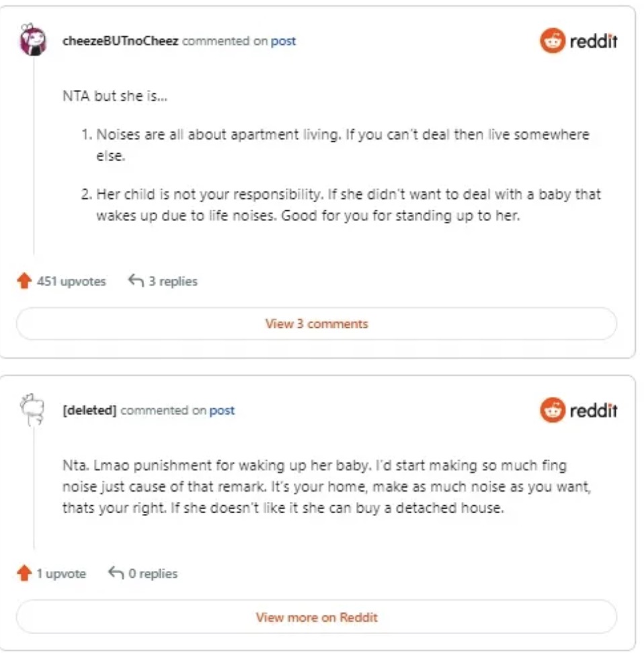Viewport: 644px width, 653px height.
Task: Click the upvote arrow beside 451 upvotes
Action: 24,281
